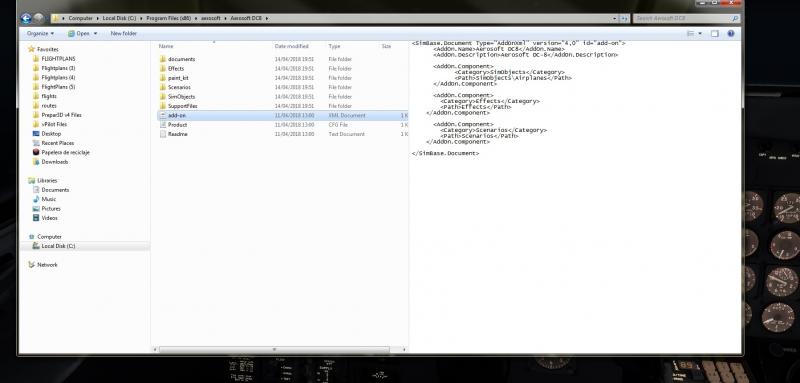Select Libraries in the navigation pane
The height and width of the screenshot is (383, 800).
tap(47, 181)
